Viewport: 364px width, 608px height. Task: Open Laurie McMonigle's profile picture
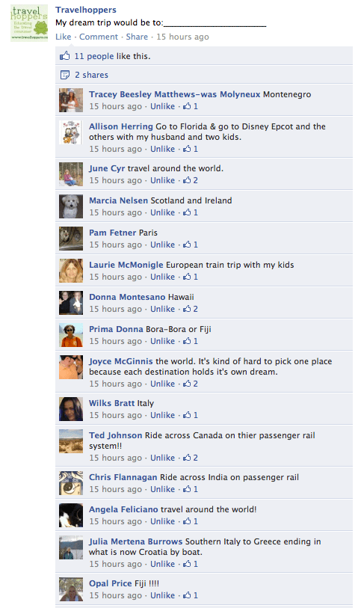point(71,271)
